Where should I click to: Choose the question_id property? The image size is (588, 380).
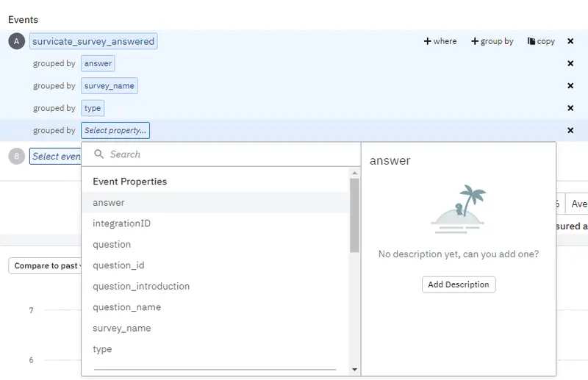(215, 265)
